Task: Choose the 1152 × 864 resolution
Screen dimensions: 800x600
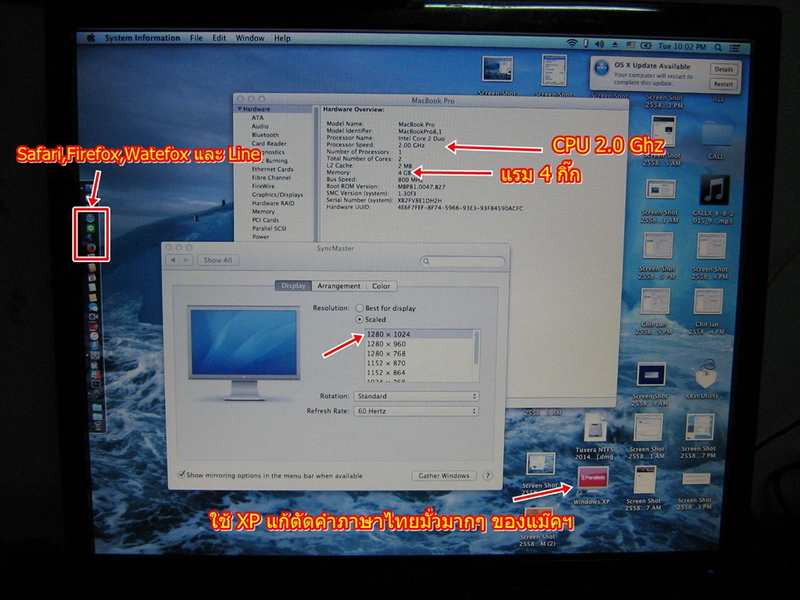Action: point(419,372)
